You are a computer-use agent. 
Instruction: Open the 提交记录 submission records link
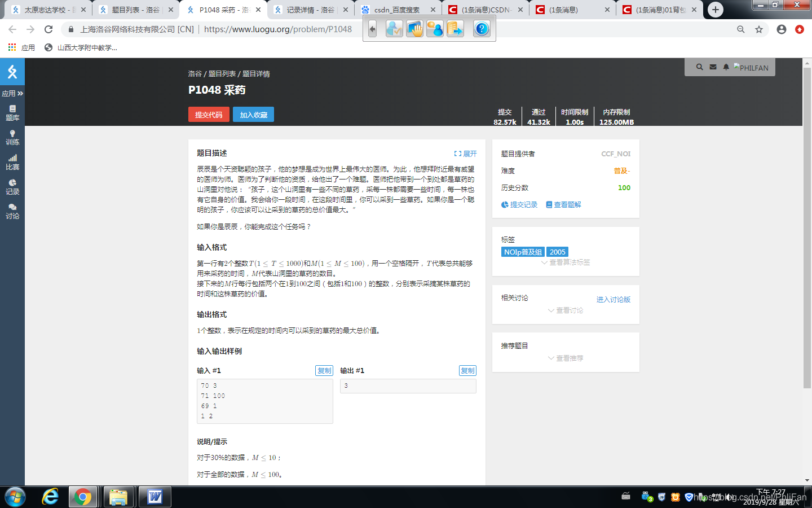pyautogui.click(x=519, y=205)
